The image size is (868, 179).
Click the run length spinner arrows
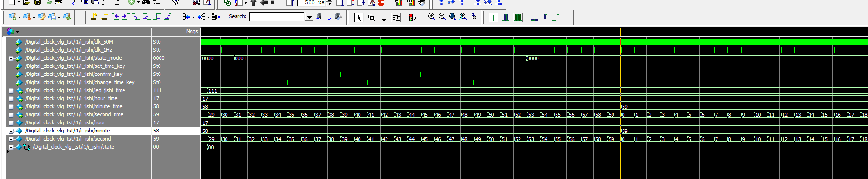coord(330,2)
